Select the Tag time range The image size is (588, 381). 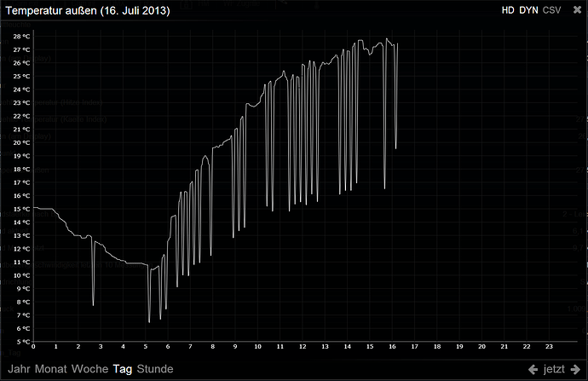(123, 369)
